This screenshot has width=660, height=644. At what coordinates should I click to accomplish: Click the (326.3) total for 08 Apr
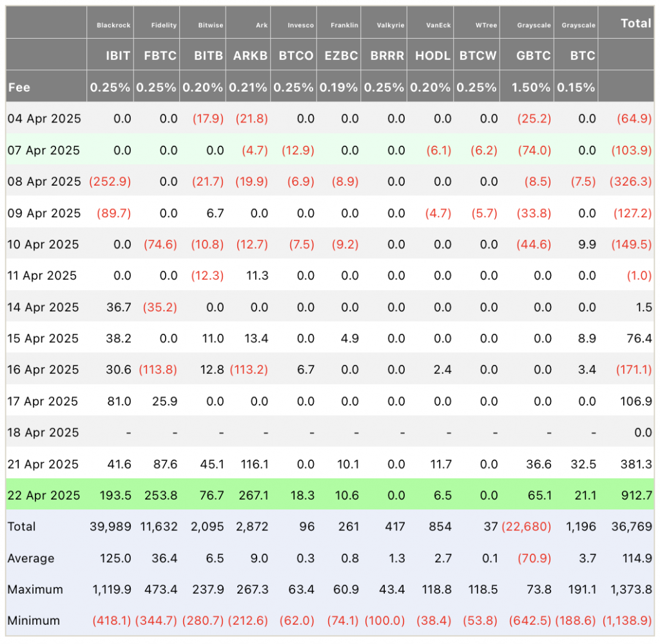pyautogui.click(x=630, y=181)
